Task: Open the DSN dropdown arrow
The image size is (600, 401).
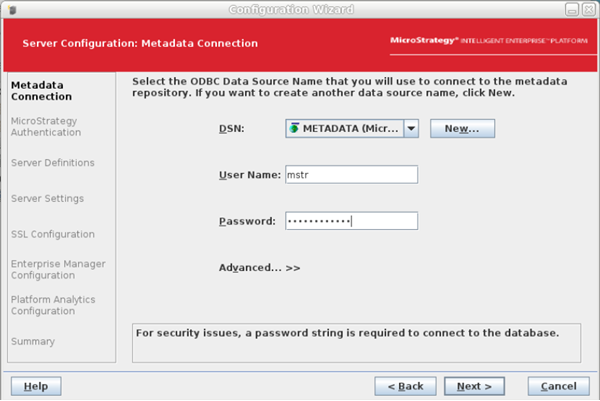Action: point(411,129)
